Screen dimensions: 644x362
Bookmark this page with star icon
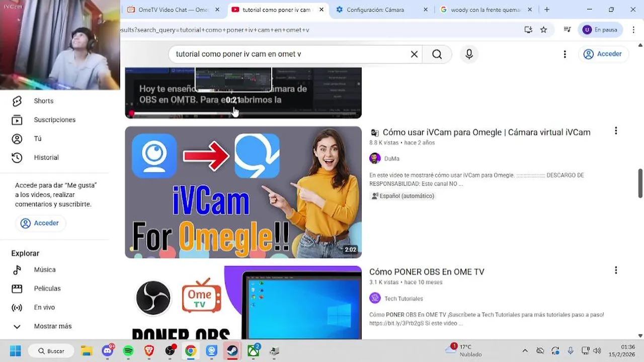tap(543, 30)
